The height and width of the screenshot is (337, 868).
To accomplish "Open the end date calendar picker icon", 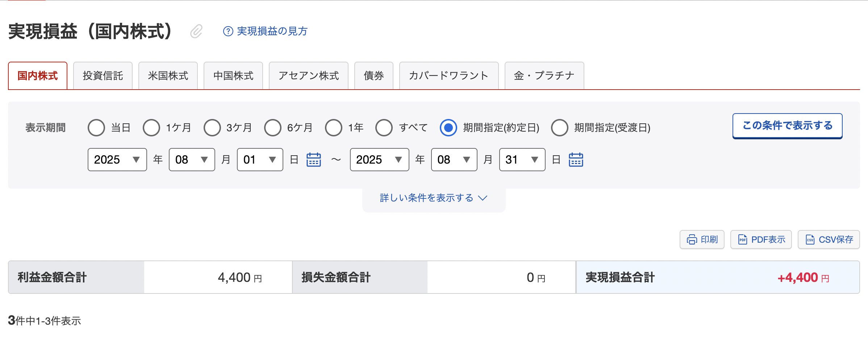I will coord(576,160).
